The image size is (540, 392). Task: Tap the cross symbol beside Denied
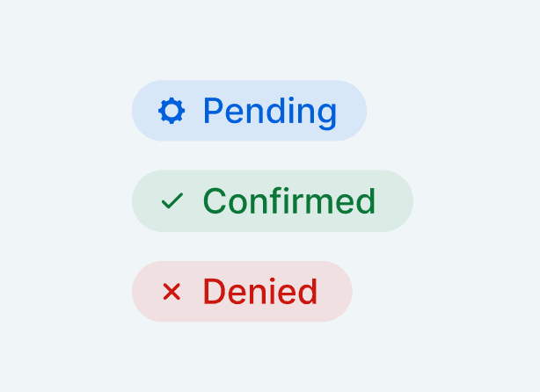pyautogui.click(x=171, y=292)
